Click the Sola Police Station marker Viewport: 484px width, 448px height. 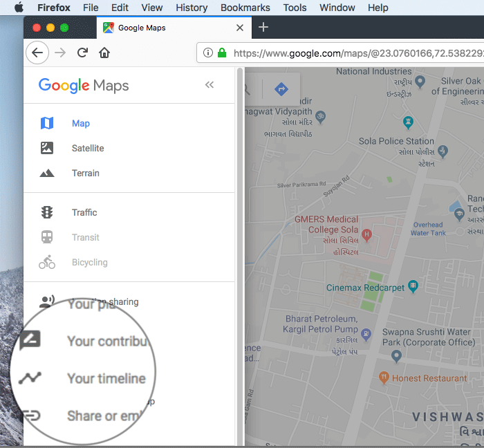pos(443,151)
